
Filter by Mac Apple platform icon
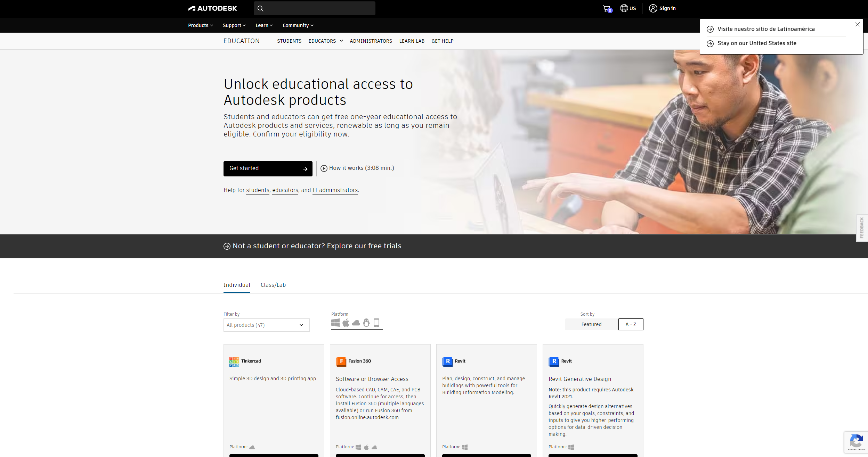[346, 323]
